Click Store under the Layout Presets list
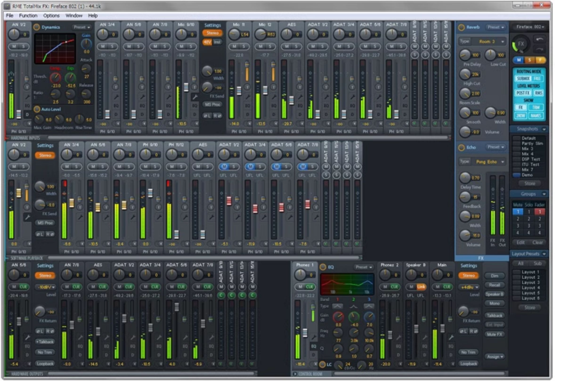Image resolution: width=584 pixels, height=392 pixels. (x=530, y=307)
